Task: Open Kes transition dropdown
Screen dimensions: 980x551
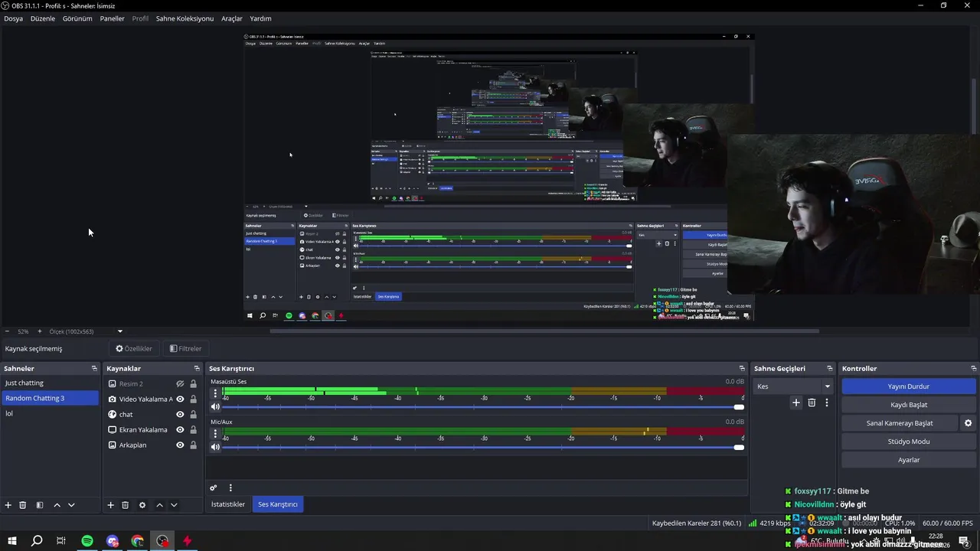Action: click(793, 386)
